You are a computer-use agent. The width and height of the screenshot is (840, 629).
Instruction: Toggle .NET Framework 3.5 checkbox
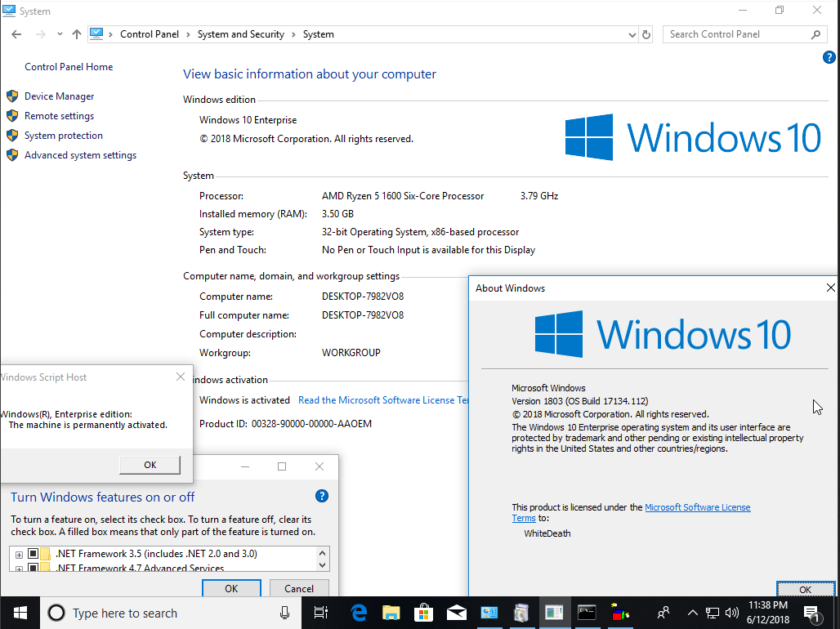click(34, 554)
